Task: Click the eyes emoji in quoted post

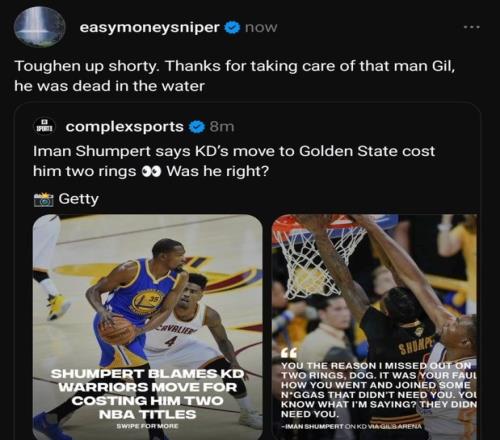Action: (151, 171)
